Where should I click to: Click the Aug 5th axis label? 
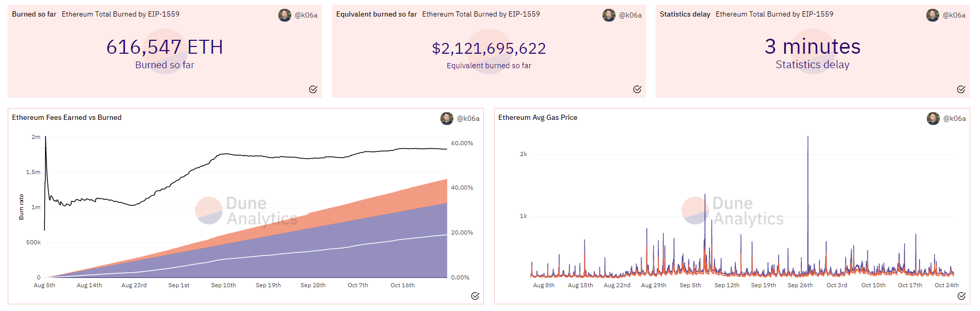(x=44, y=285)
